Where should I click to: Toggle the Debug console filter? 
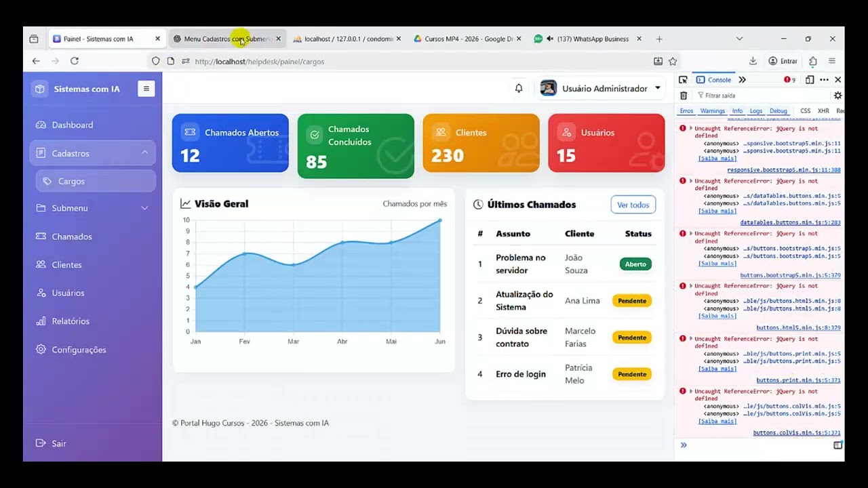pos(778,110)
